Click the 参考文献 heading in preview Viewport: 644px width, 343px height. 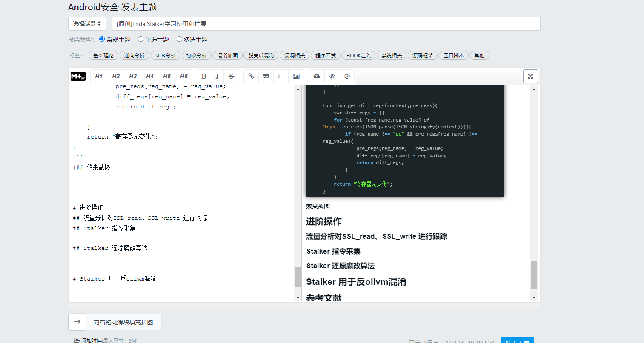tap(324, 298)
